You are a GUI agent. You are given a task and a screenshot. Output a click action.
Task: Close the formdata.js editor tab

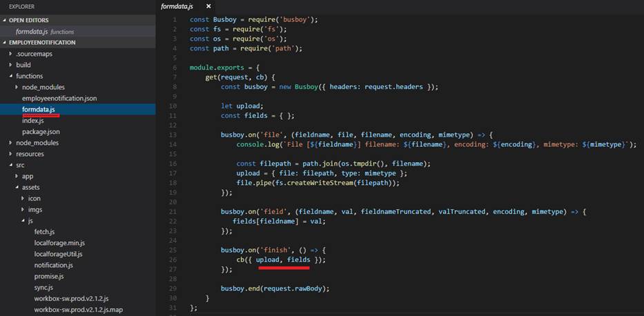click(x=208, y=6)
